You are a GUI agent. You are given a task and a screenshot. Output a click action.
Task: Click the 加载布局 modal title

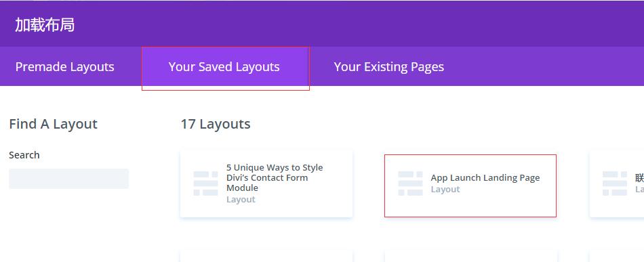click(45, 25)
